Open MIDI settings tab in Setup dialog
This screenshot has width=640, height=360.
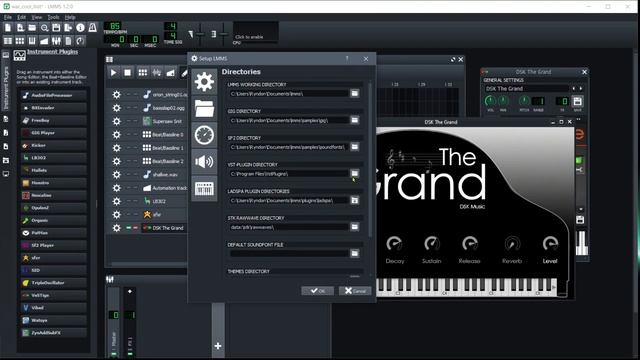pos(204,189)
